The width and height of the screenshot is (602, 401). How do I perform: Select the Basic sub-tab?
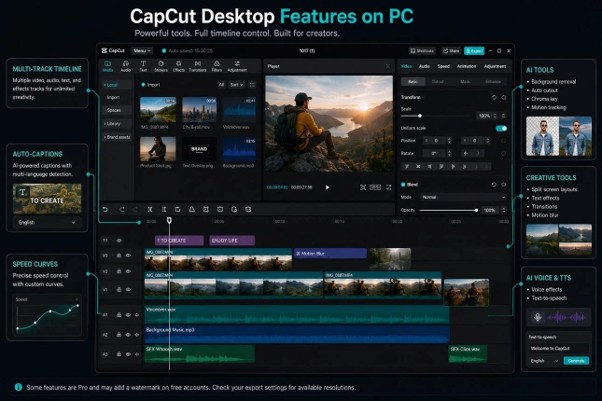(x=413, y=82)
